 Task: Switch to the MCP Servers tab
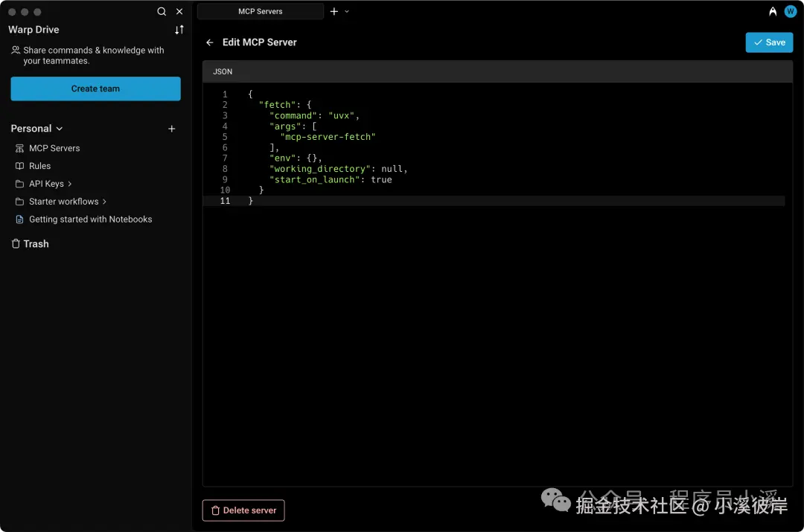pos(260,11)
